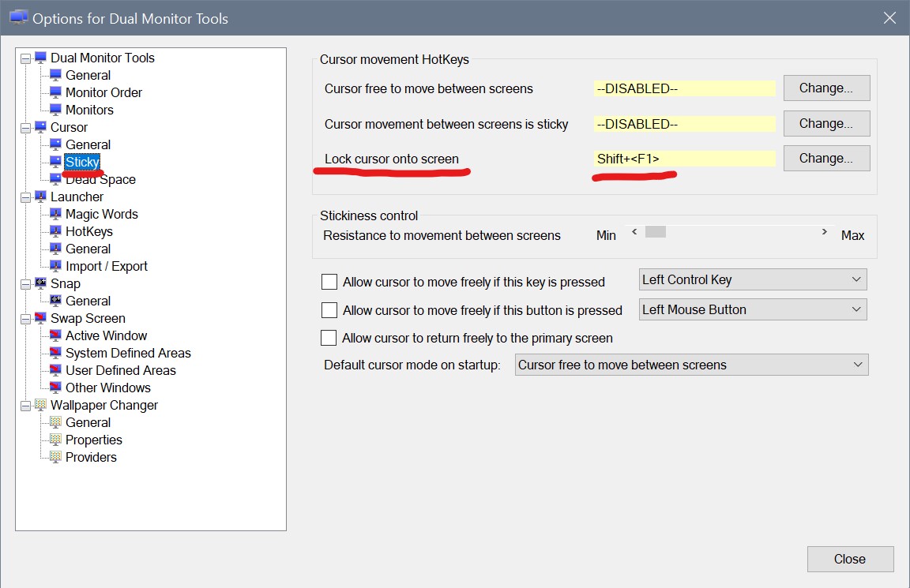The width and height of the screenshot is (910, 588).
Task: Collapse the Wallpaper Changer tree node
Action: click(25, 406)
